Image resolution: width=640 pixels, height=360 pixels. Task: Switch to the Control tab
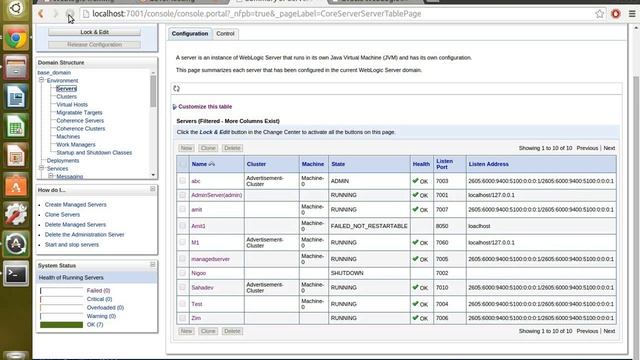pyautogui.click(x=225, y=33)
